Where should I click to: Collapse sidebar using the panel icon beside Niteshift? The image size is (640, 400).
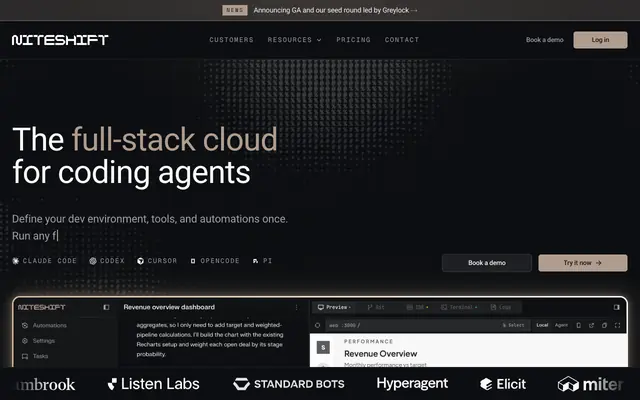click(x=106, y=307)
